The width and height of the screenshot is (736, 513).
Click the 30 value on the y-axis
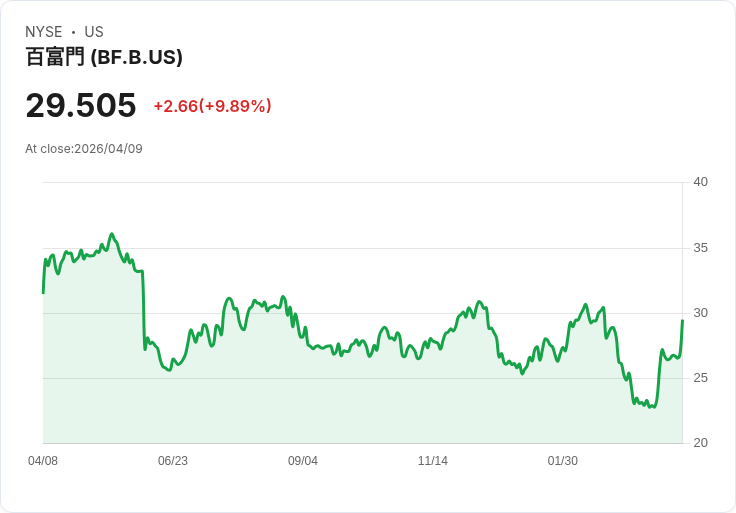pos(701,313)
